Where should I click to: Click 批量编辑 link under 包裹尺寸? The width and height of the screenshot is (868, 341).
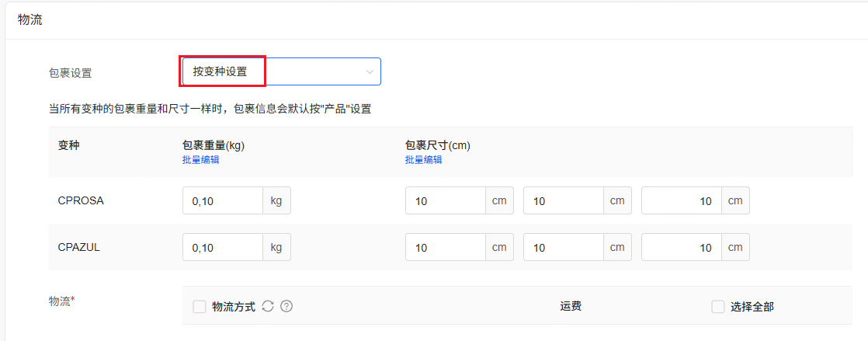pyautogui.click(x=423, y=160)
